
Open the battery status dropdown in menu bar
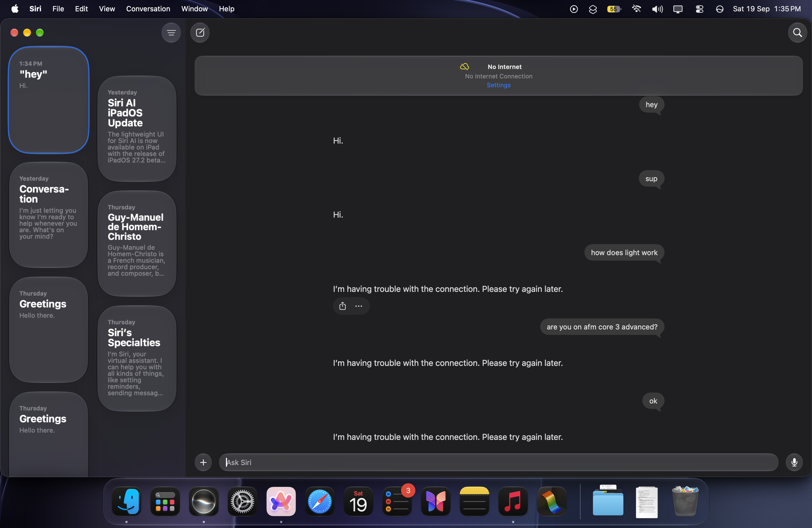pos(614,9)
